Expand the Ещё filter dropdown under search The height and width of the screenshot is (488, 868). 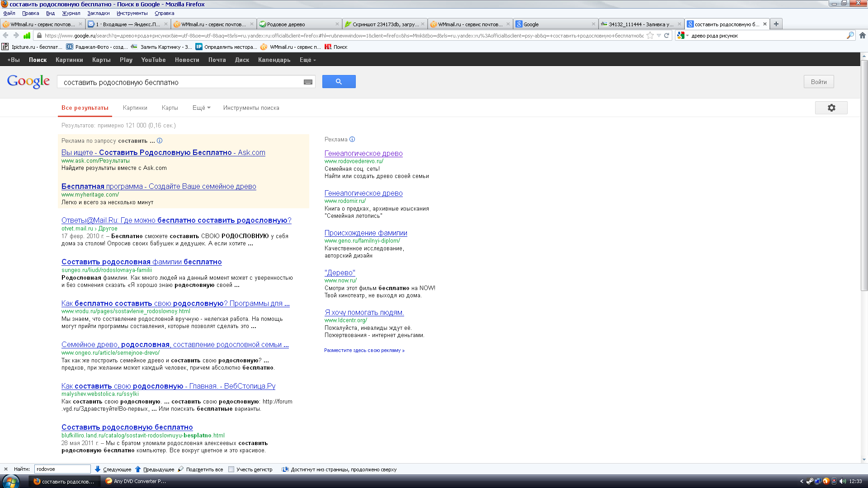tap(201, 108)
